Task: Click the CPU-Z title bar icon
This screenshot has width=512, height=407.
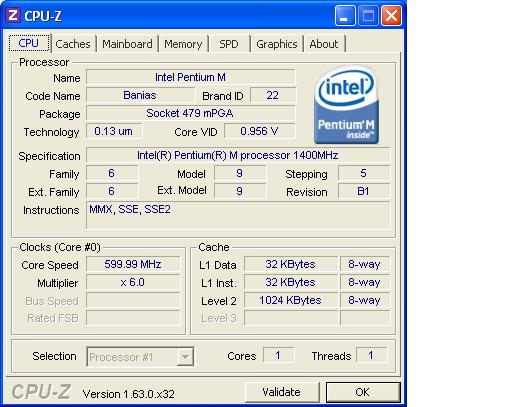Action: [13, 15]
